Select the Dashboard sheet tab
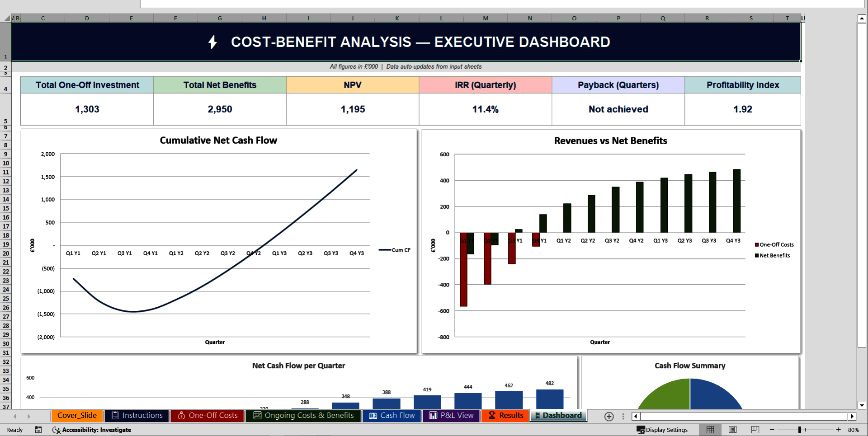This screenshot has width=868, height=436. pyautogui.click(x=558, y=416)
